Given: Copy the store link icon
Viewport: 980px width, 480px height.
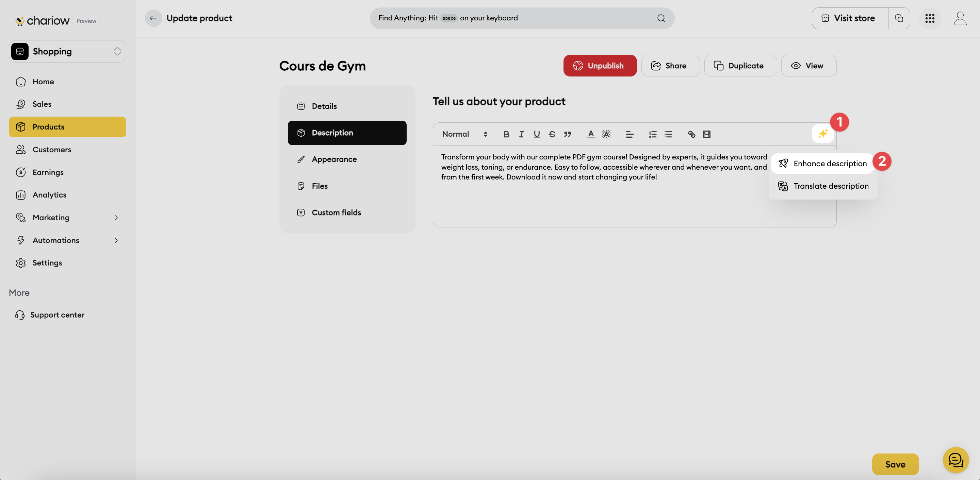Looking at the screenshot, I should (899, 18).
